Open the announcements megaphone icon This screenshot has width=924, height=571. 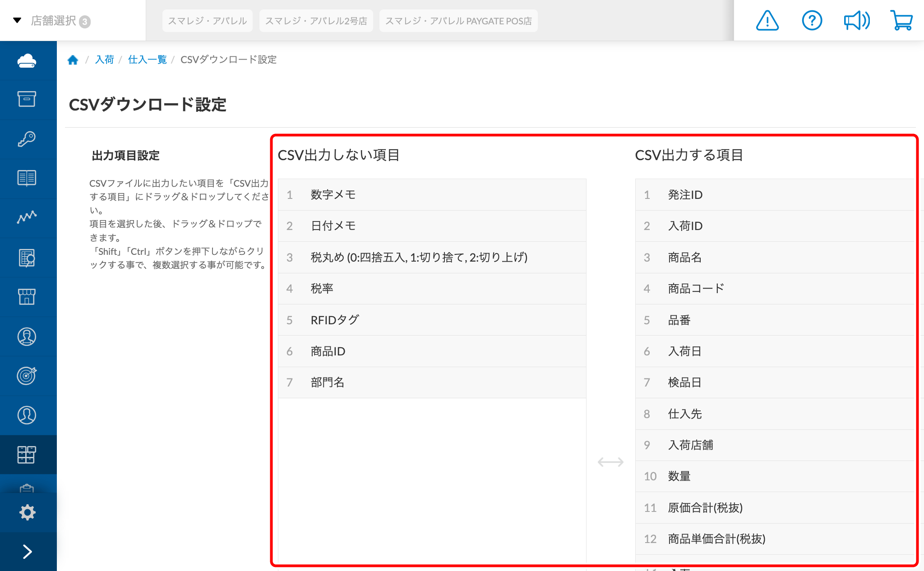(857, 21)
